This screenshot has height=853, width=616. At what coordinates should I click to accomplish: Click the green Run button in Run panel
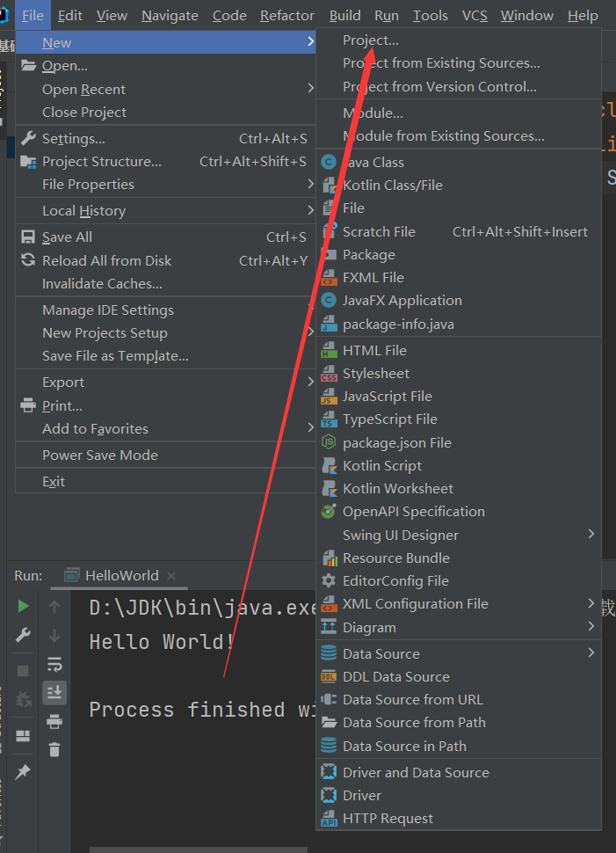(x=23, y=606)
